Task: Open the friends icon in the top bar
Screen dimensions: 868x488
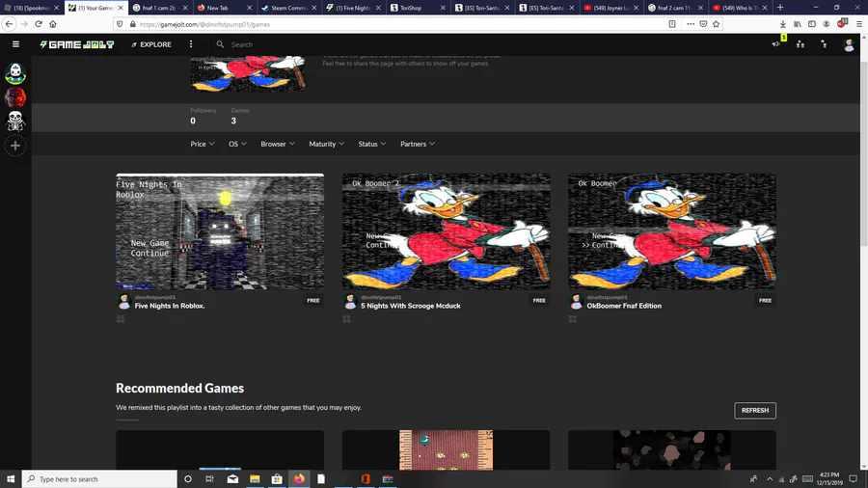Action: pyautogui.click(x=800, y=44)
